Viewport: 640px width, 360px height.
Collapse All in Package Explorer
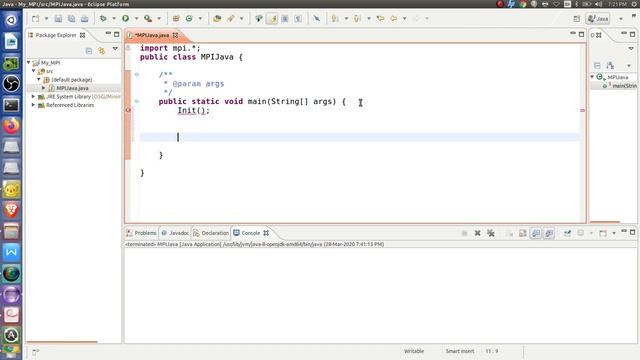point(89,51)
